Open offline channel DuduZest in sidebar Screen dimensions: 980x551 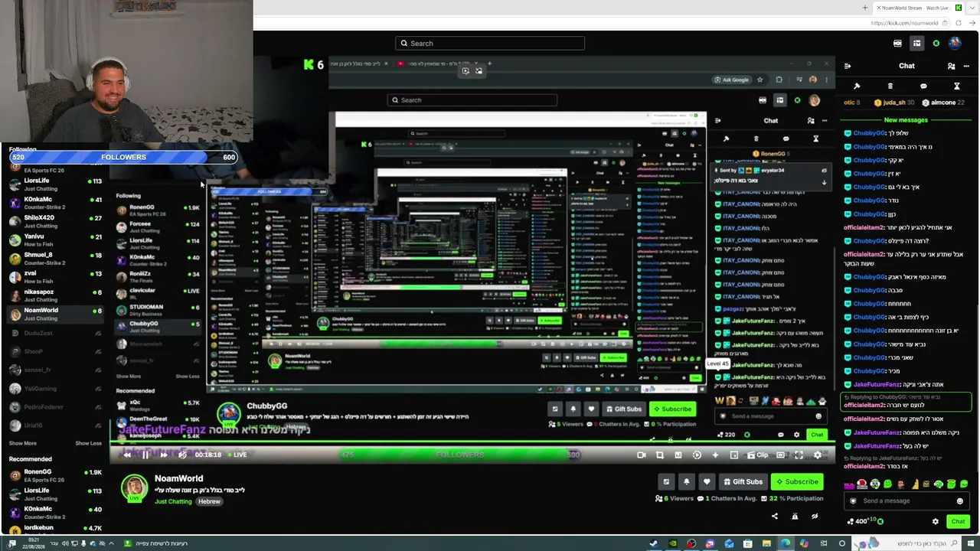[x=55, y=333]
